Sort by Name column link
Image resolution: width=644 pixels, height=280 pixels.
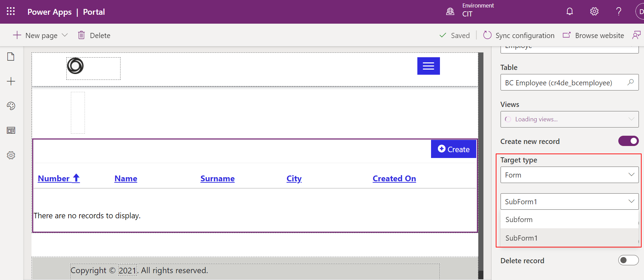click(x=126, y=179)
